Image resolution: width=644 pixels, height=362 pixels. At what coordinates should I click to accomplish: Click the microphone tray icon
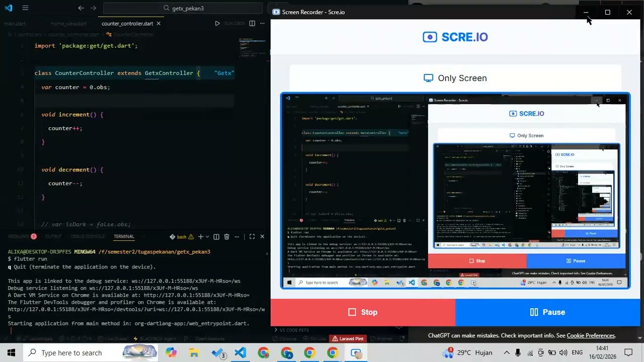click(x=518, y=353)
